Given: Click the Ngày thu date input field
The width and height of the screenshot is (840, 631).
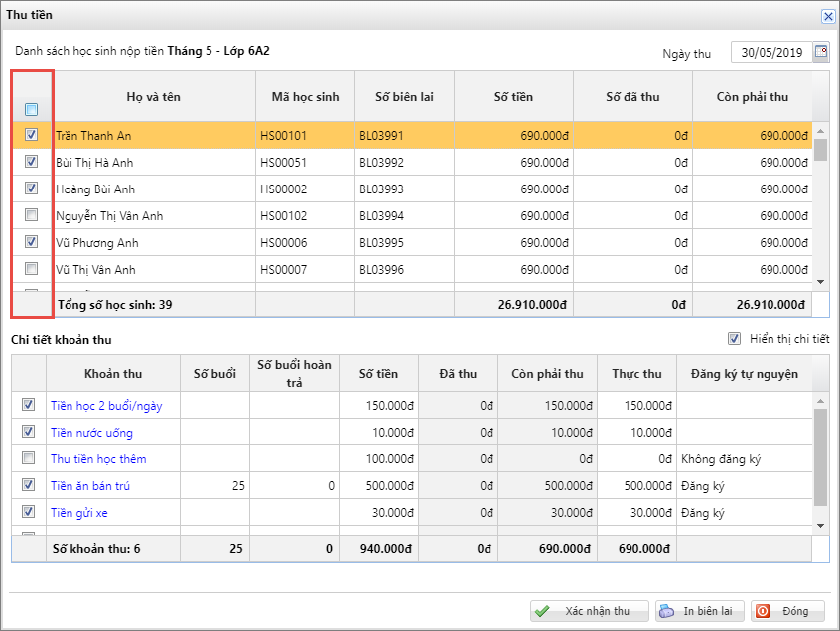Looking at the screenshot, I should tap(770, 53).
